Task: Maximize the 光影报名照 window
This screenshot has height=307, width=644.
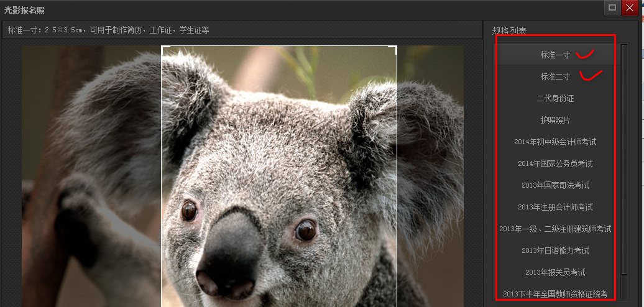Action: pos(612,7)
